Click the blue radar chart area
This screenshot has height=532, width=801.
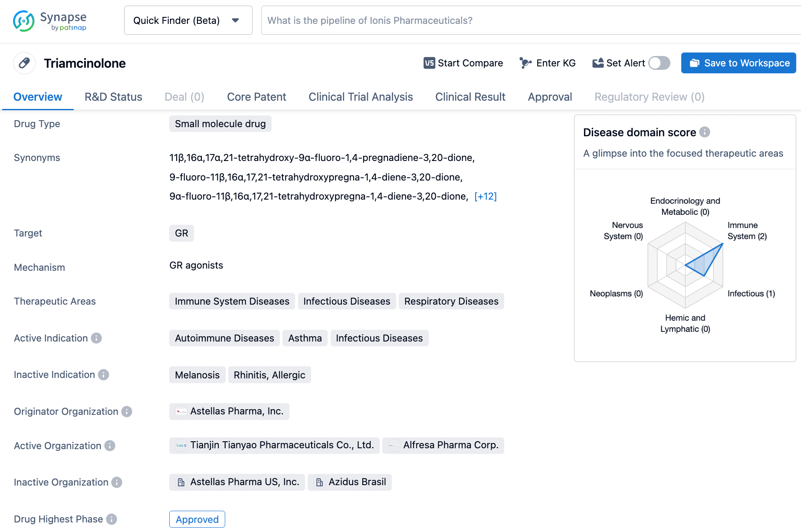[x=706, y=262]
